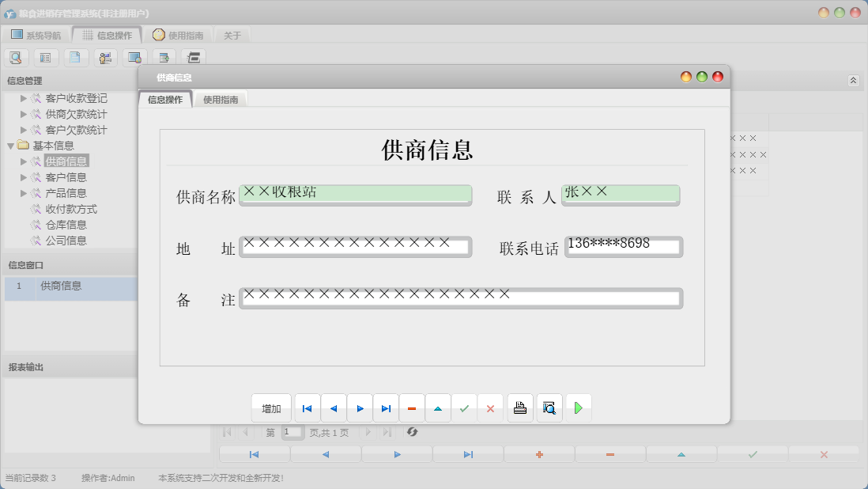
Task: Select 供商欠款统计 tree item
Action: point(77,114)
